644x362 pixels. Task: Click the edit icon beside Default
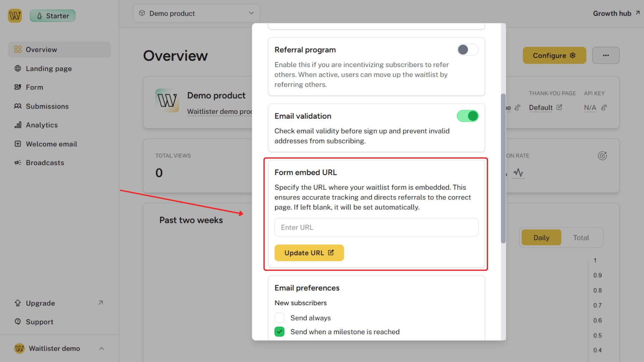[x=559, y=107]
